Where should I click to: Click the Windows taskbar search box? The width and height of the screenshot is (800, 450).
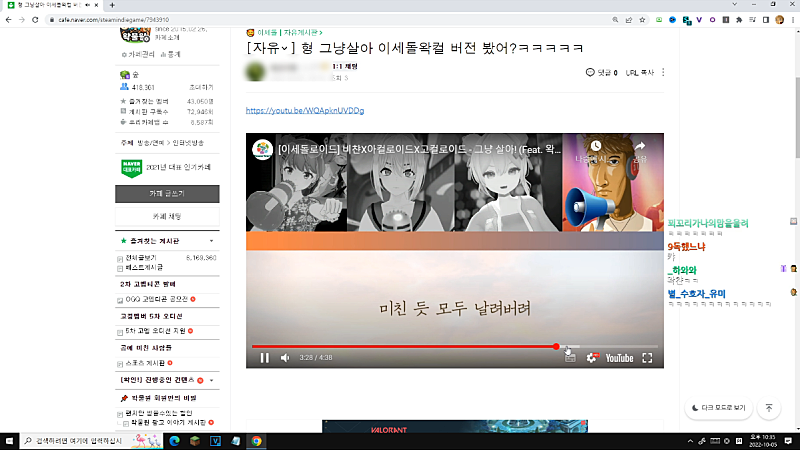click(x=91, y=441)
